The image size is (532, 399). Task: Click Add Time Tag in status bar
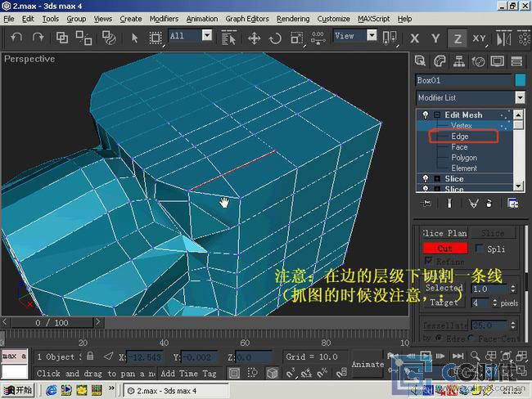click(188, 373)
